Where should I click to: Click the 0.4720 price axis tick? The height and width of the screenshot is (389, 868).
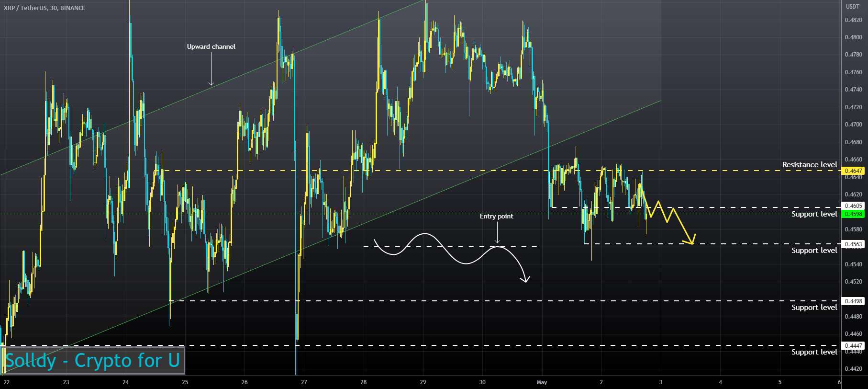point(853,107)
